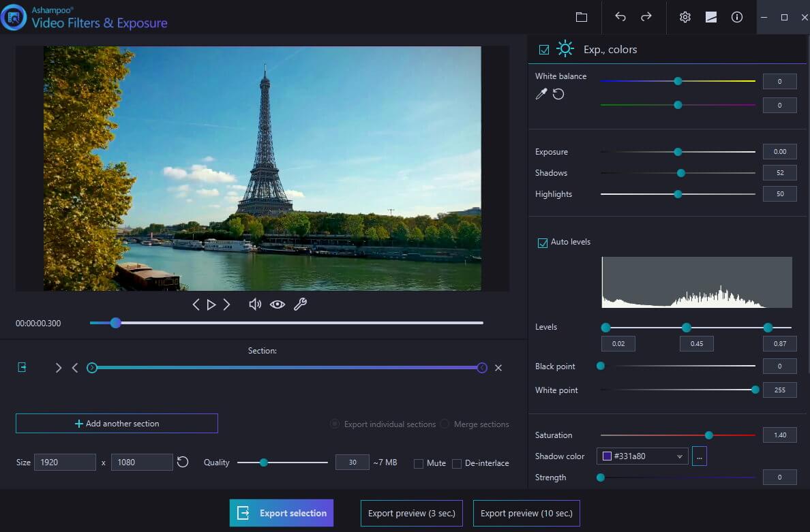This screenshot has width=810, height=532.
Task: Click the speaker icon below the preview
Action: [x=255, y=304]
